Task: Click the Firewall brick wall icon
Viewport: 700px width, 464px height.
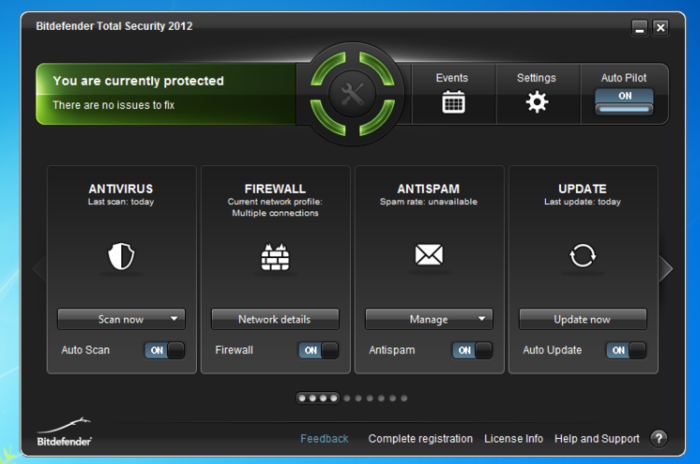Action: click(275, 257)
